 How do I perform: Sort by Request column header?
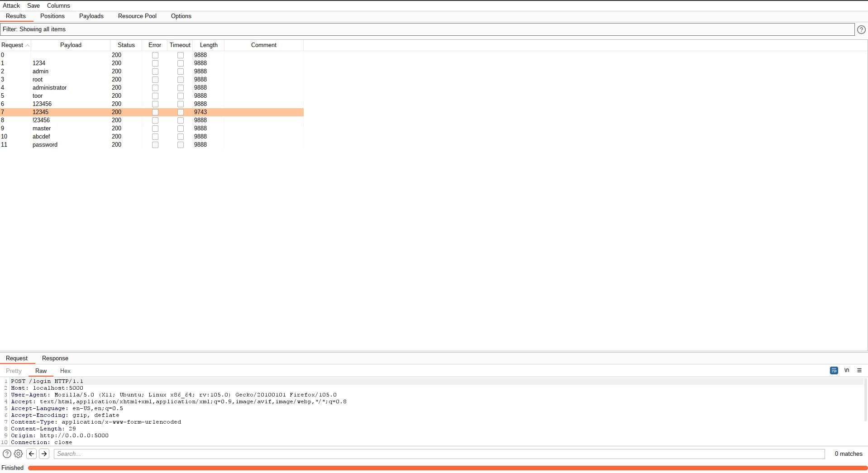tap(13, 45)
